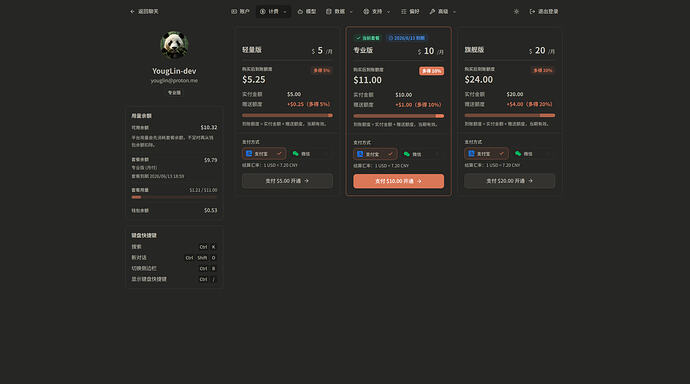690x384 pixels.
Task: Click the 退出登录 logout button
Action: (544, 11)
